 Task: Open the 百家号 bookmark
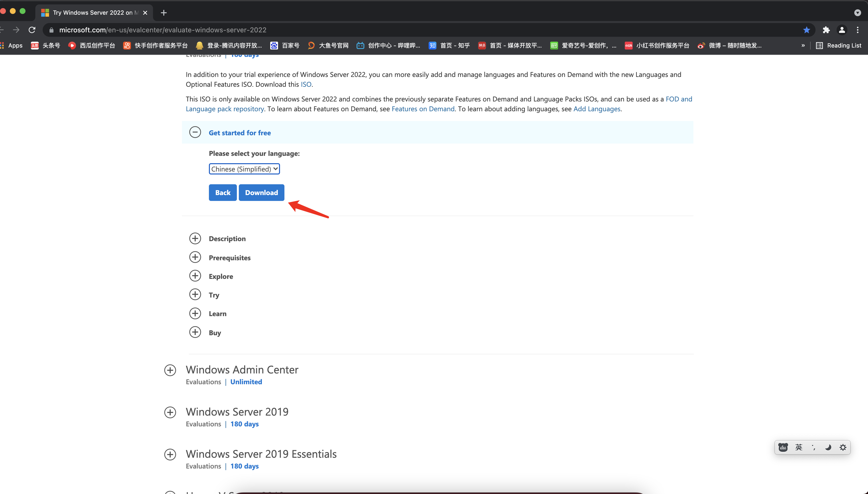pos(285,46)
